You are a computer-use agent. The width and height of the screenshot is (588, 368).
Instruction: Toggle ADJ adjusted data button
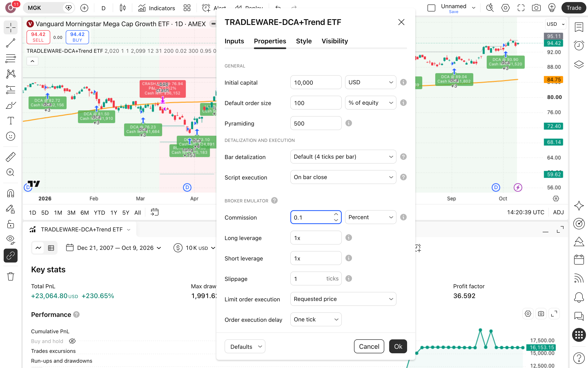click(x=558, y=212)
